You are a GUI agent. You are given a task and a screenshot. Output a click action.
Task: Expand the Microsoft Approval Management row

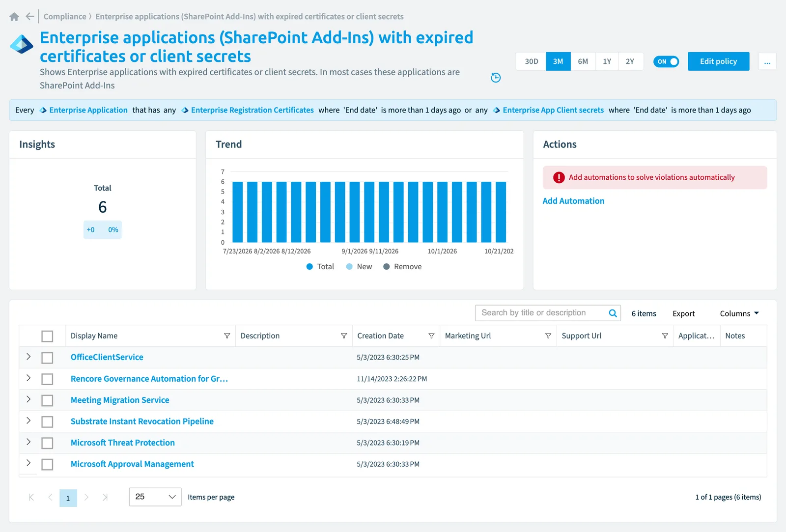[x=28, y=463]
